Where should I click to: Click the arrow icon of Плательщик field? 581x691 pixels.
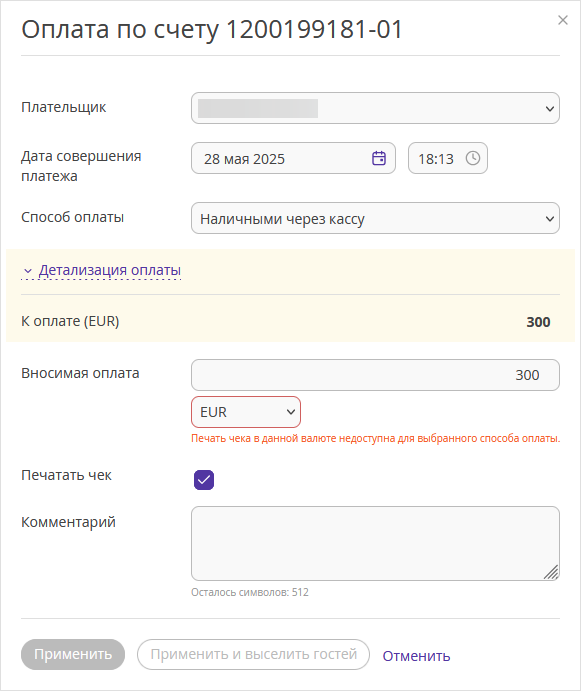[x=549, y=108]
